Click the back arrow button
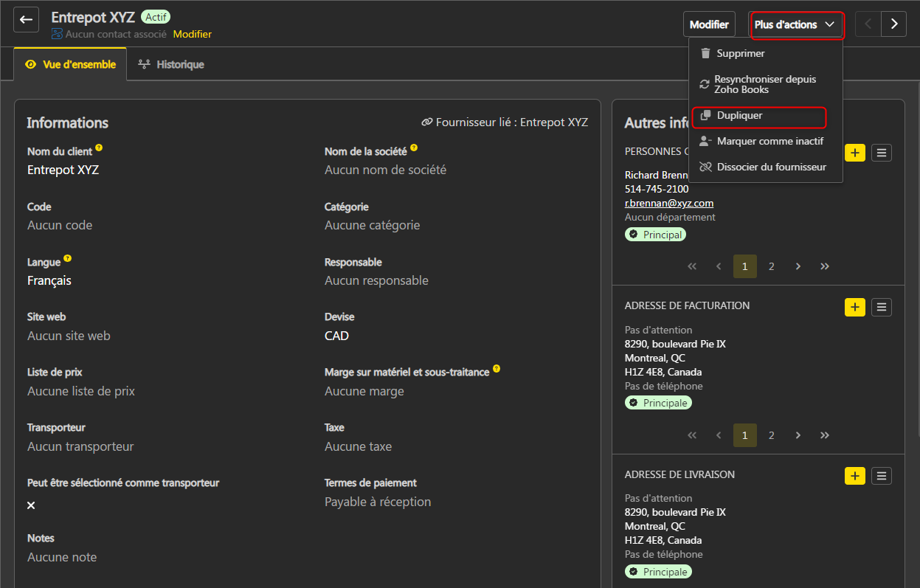 [x=26, y=21]
